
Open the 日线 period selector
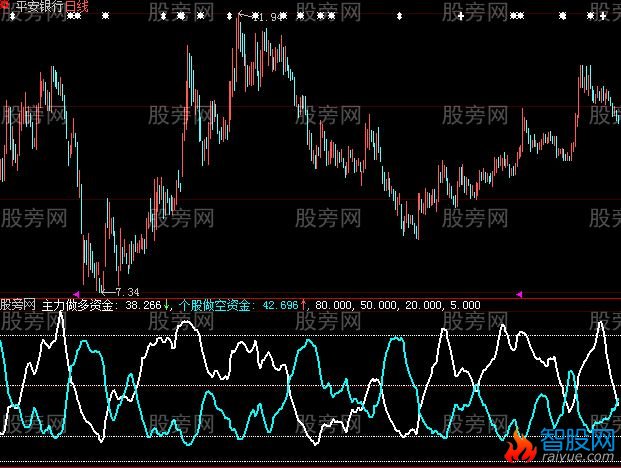77,7
